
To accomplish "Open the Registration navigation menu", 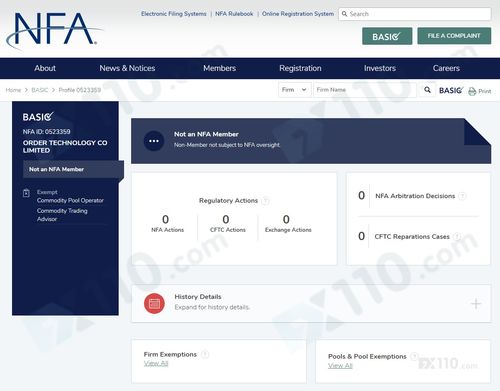I will (300, 68).
